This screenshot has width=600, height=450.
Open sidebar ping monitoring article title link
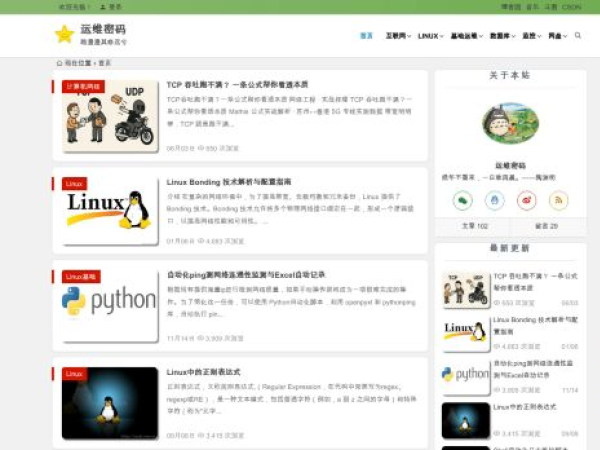[533, 369]
